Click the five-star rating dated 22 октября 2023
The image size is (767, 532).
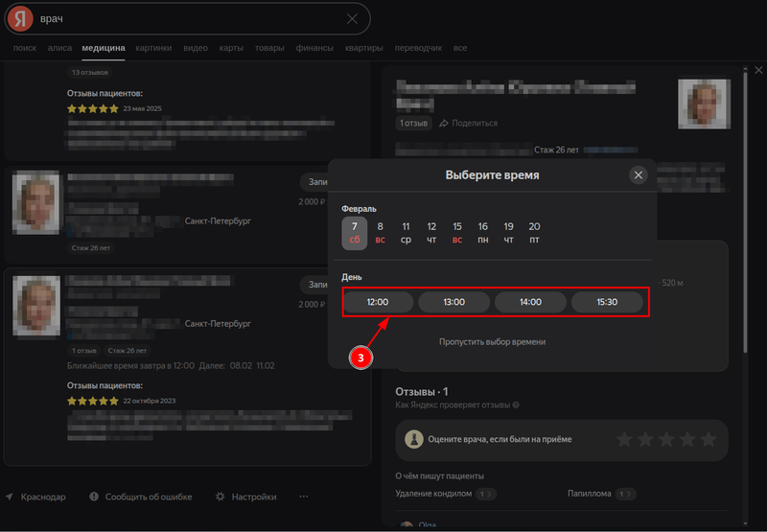93,401
